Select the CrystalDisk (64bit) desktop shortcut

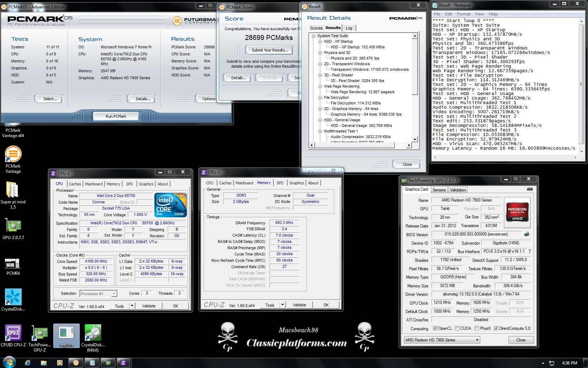[x=93, y=338]
